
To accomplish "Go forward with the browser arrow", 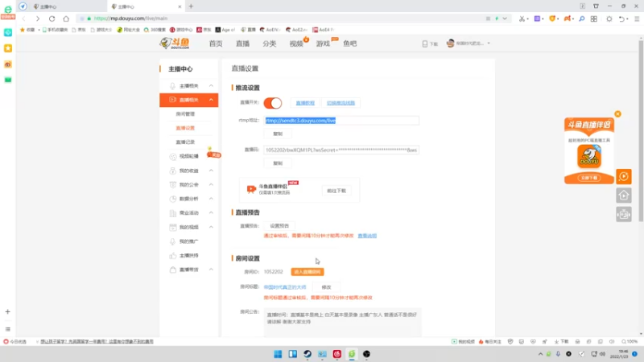I will [38, 19].
